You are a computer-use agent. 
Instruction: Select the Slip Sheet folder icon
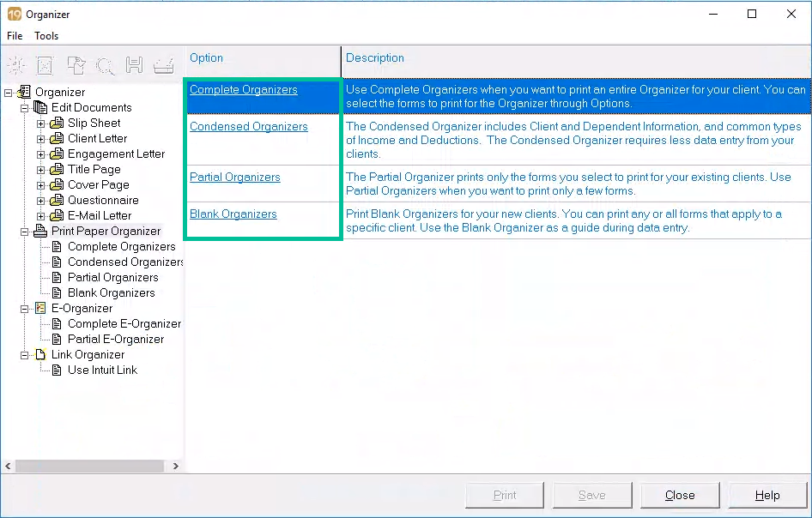point(57,123)
